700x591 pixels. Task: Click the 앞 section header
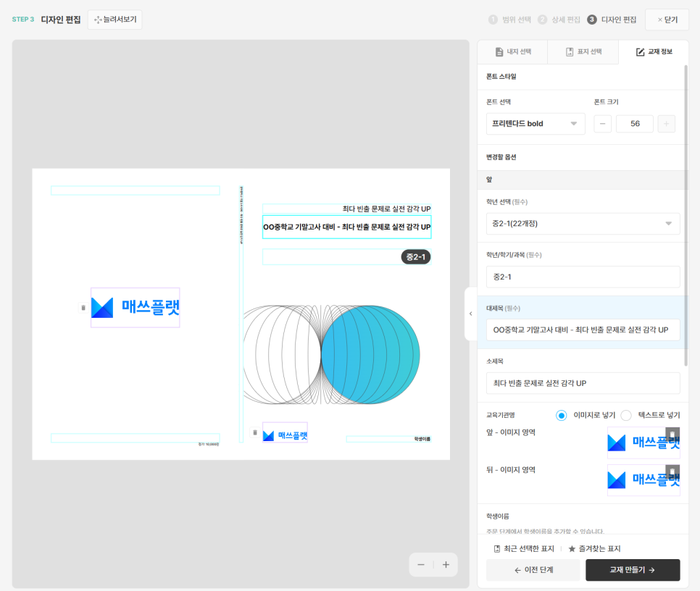click(x=583, y=180)
